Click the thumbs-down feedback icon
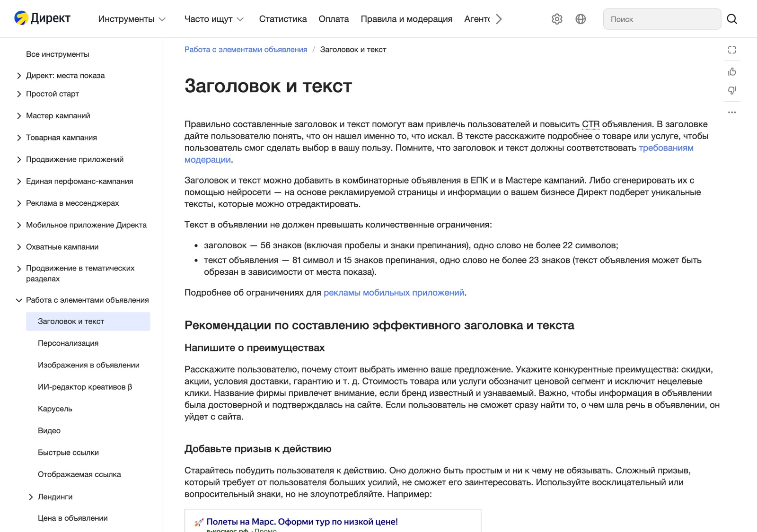Image resolution: width=757 pixels, height=532 pixels. point(732,90)
